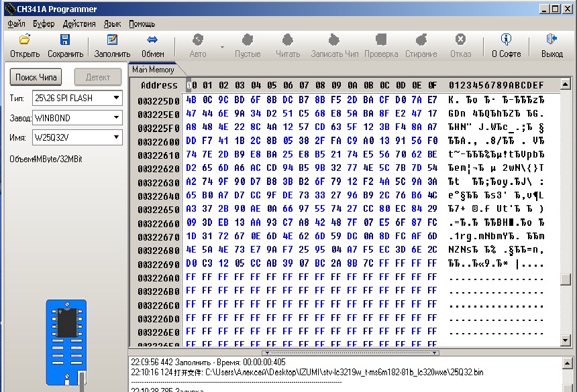
Task: Click the Обмен (Swap) arrows icon
Action: 152,40
